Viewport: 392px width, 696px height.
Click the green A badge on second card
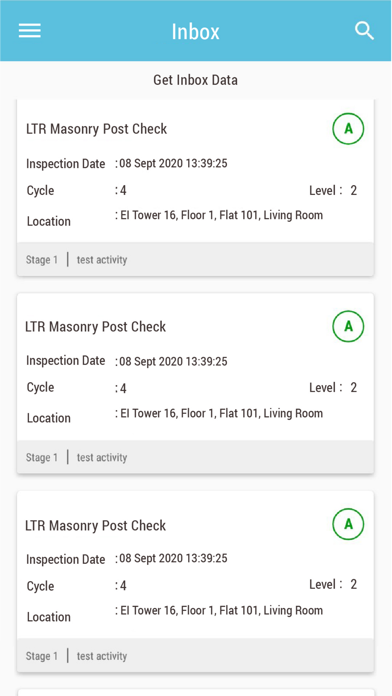[348, 326]
